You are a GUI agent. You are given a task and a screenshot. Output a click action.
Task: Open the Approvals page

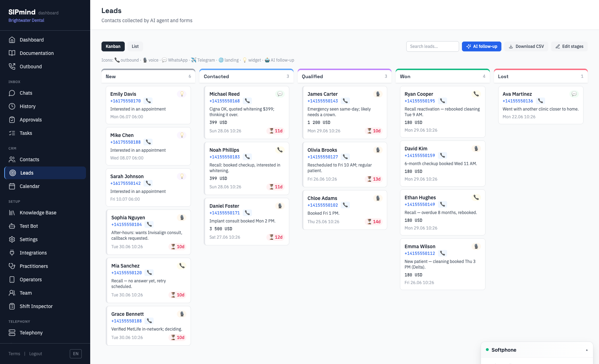(x=45, y=120)
